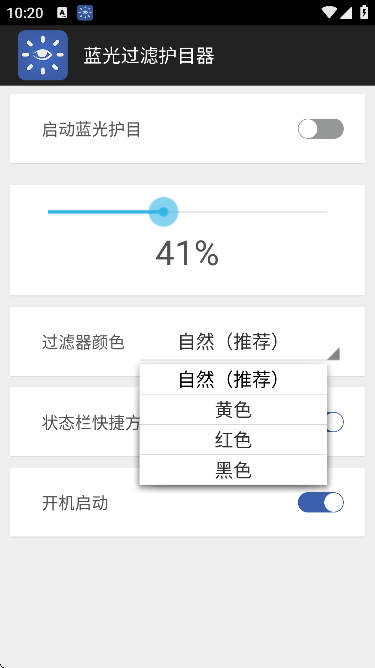The image size is (375, 668).
Task: Tap the 41% intensity value
Action: point(187,253)
